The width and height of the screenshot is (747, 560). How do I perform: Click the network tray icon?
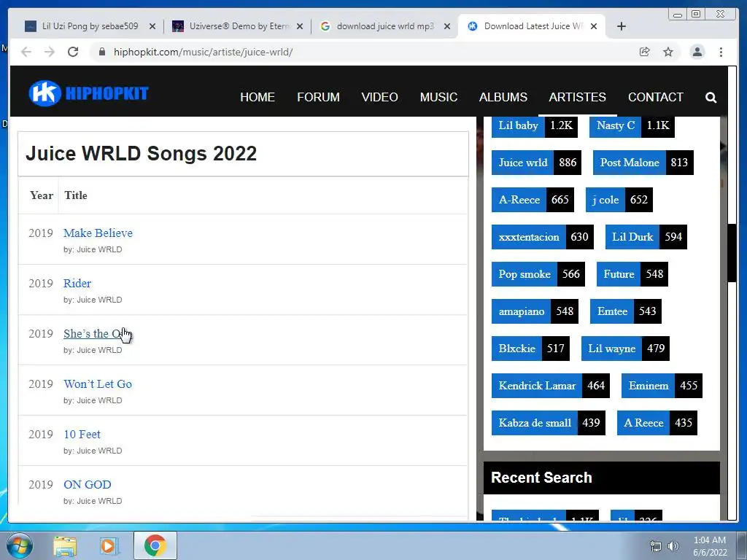(656, 546)
